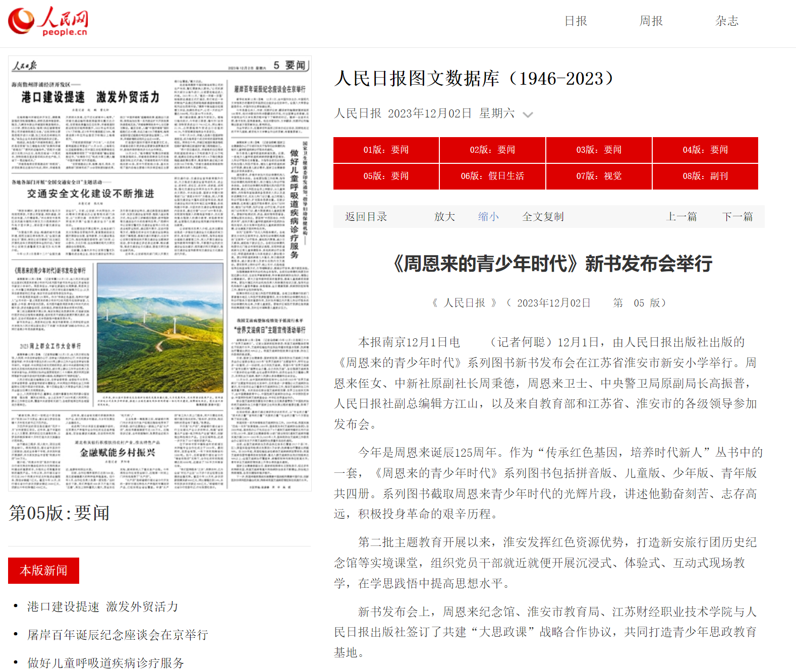Image resolution: width=796 pixels, height=672 pixels.
Task: Select the 02版：要闻 page tab
Action: (492, 150)
